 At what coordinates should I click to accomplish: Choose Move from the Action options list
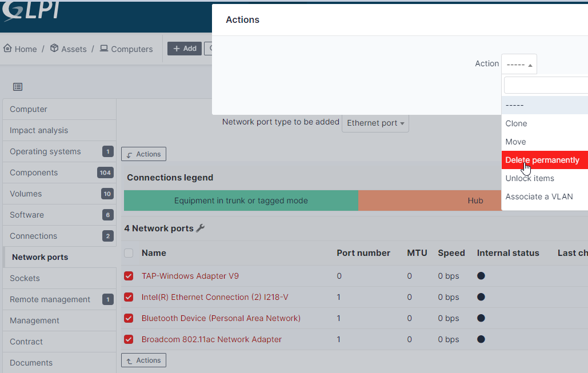pos(515,142)
